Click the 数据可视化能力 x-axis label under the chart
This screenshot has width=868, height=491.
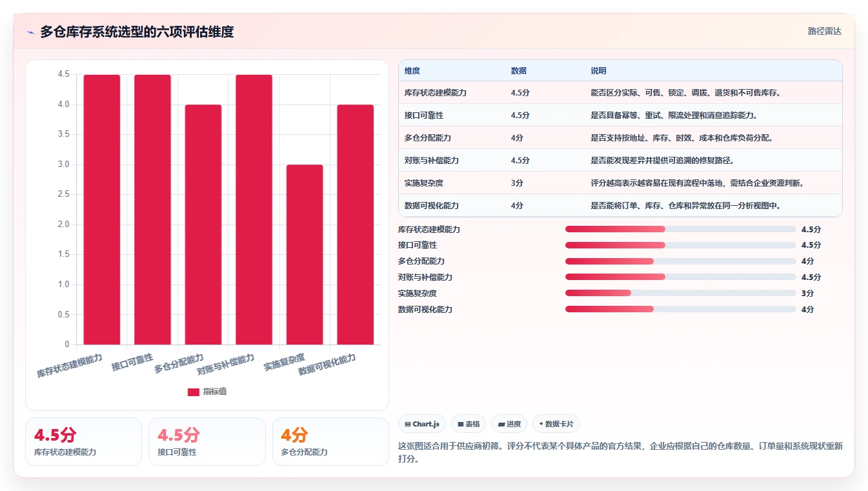pyautogui.click(x=327, y=365)
